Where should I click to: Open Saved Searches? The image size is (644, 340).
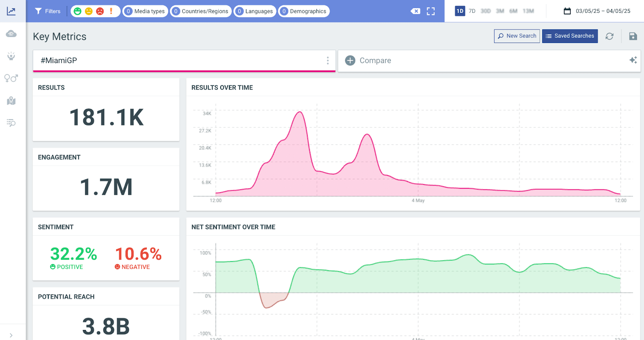[570, 36]
